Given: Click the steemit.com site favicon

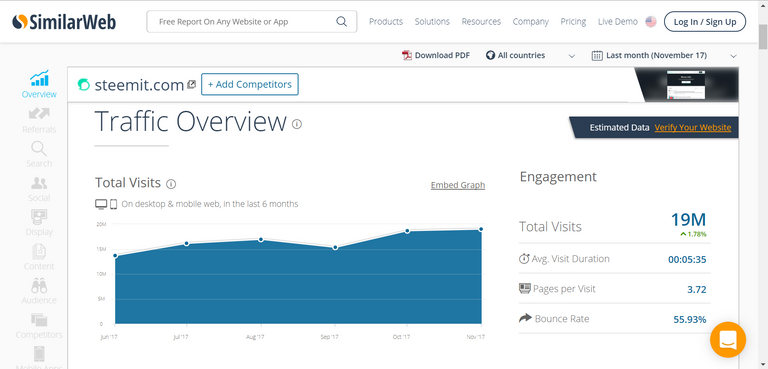Looking at the screenshot, I should coord(84,85).
